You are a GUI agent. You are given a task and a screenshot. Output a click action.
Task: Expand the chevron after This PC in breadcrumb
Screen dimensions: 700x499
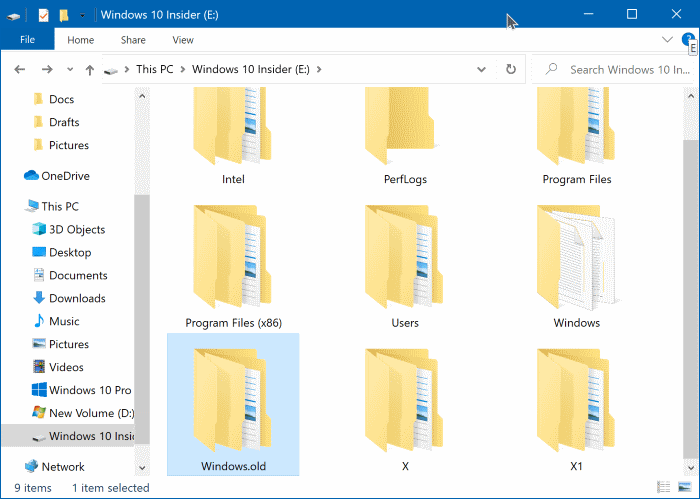[183, 69]
